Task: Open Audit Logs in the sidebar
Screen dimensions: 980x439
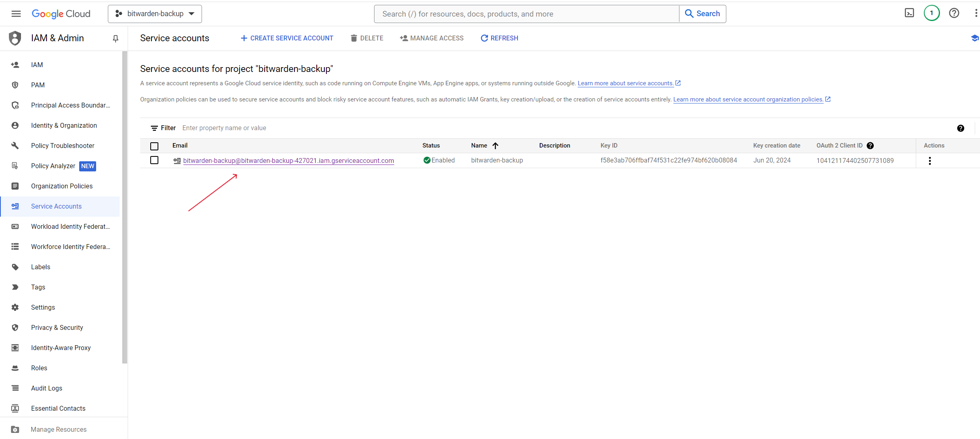Action: point(46,388)
